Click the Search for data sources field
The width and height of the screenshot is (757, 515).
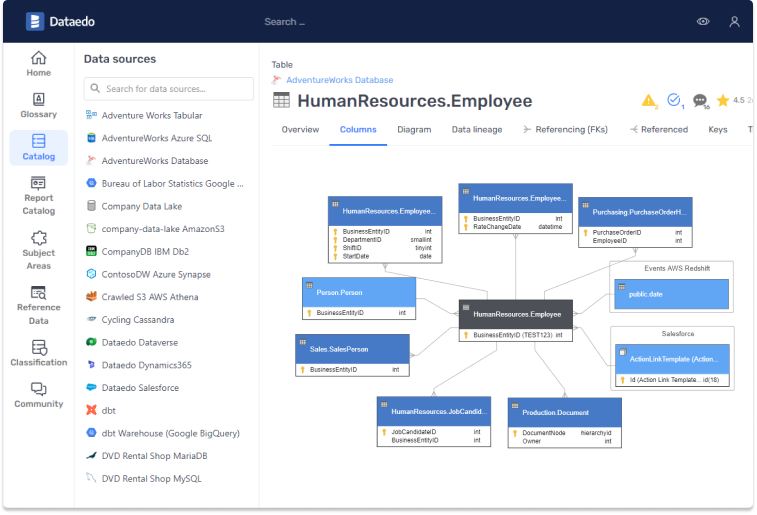(x=169, y=89)
